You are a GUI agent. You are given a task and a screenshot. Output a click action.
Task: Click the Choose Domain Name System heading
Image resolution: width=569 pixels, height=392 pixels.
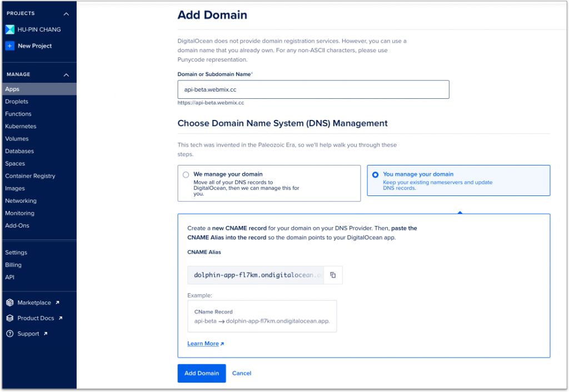(282, 123)
